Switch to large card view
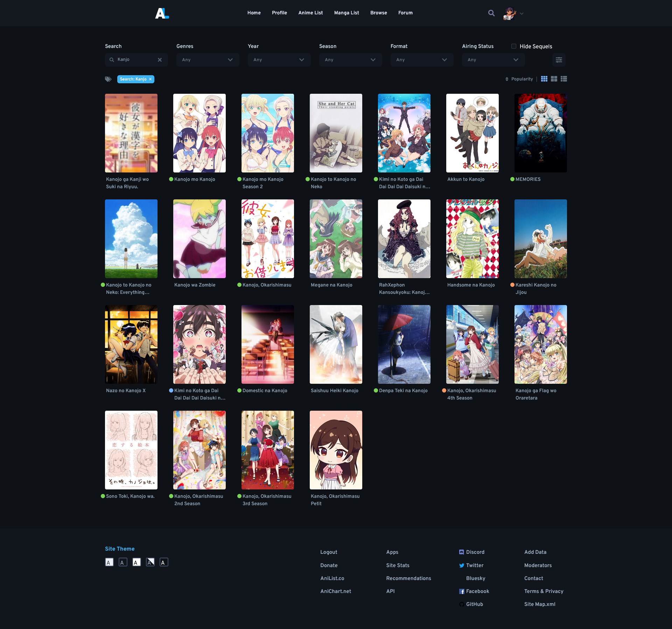The width and height of the screenshot is (672, 629). click(554, 79)
